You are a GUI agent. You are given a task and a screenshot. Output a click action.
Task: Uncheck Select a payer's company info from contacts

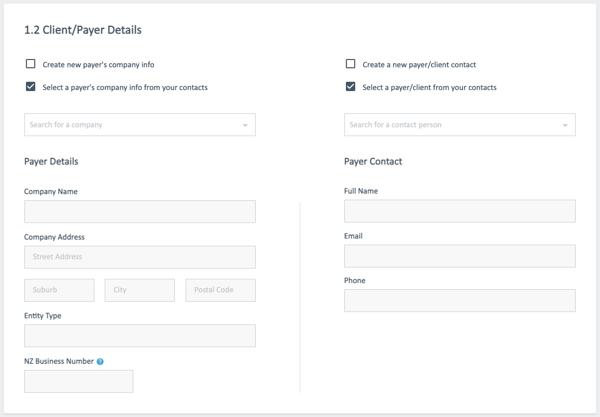(31, 87)
